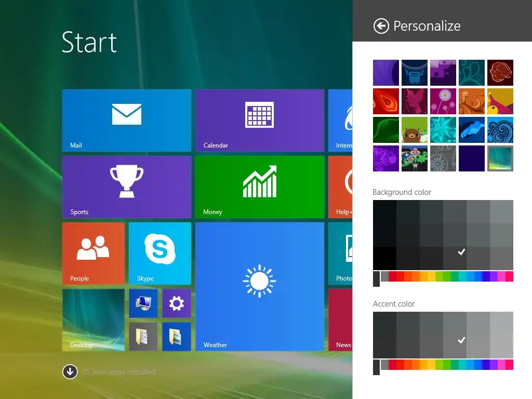Screen dimensions: 532x399
Task: Open the Photos tile
Action: click(x=340, y=254)
